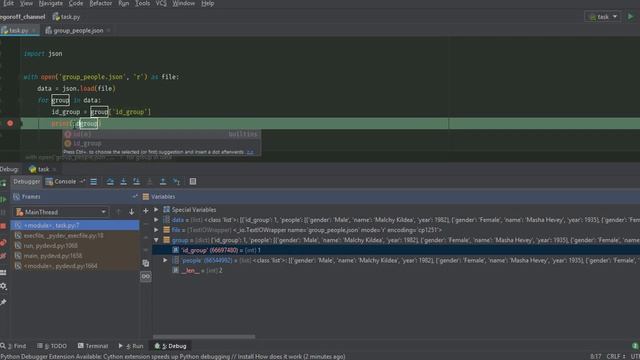The height and width of the screenshot is (360, 640).
Task: Select the id() builtins completion suggestion
Action: tap(161, 134)
